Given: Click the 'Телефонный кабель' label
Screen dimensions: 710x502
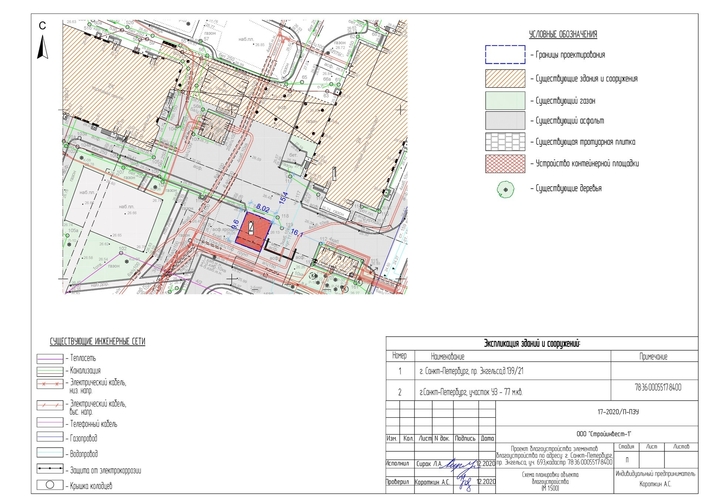Looking at the screenshot, I should [94, 424].
